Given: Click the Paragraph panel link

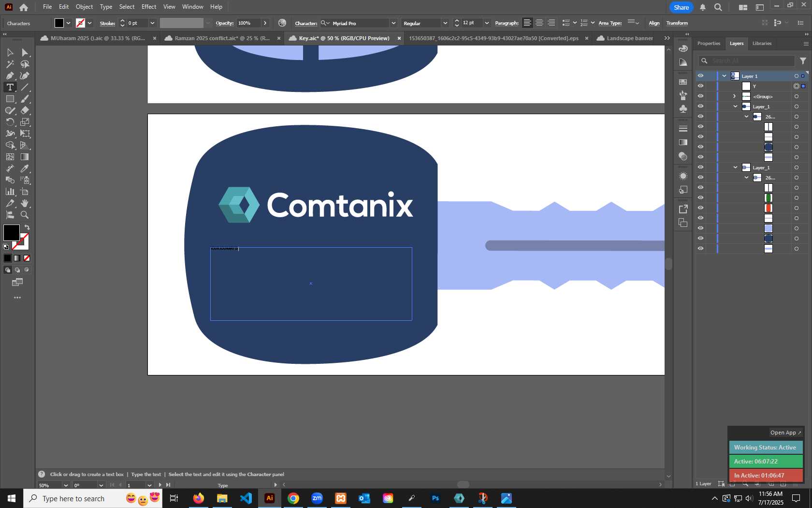Looking at the screenshot, I should tap(507, 23).
